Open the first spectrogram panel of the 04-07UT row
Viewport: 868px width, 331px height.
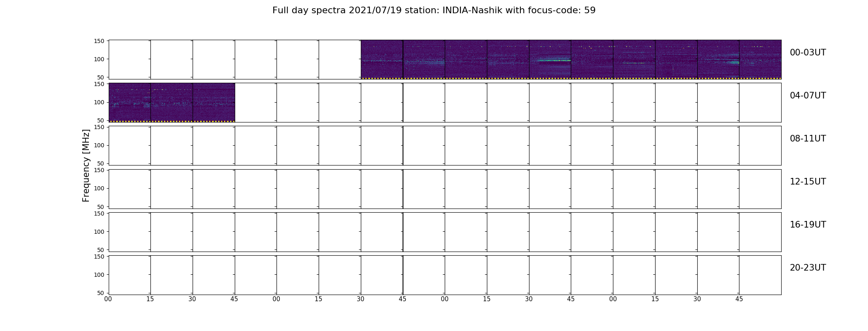coord(129,102)
